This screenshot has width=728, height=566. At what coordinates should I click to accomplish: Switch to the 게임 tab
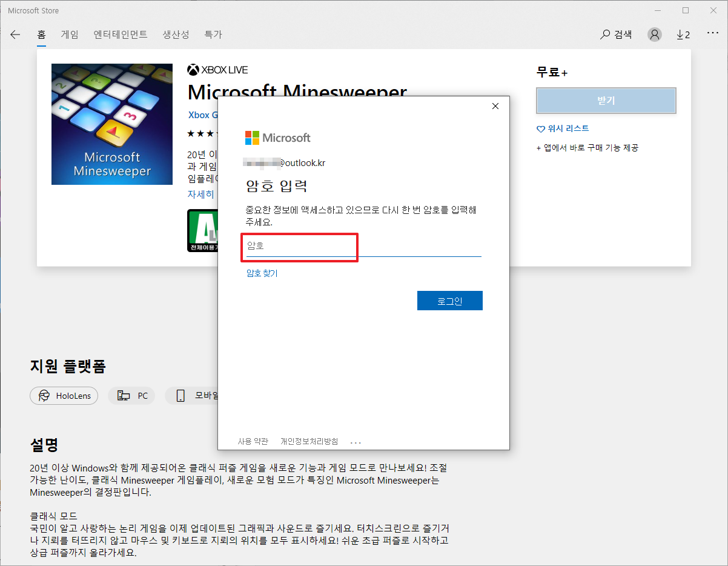pos(70,35)
